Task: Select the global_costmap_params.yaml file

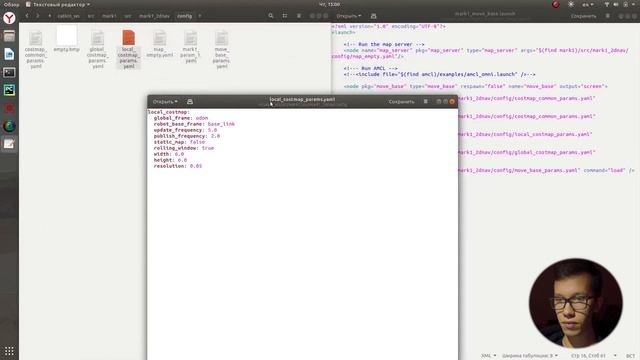Action: tap(98, 49)
